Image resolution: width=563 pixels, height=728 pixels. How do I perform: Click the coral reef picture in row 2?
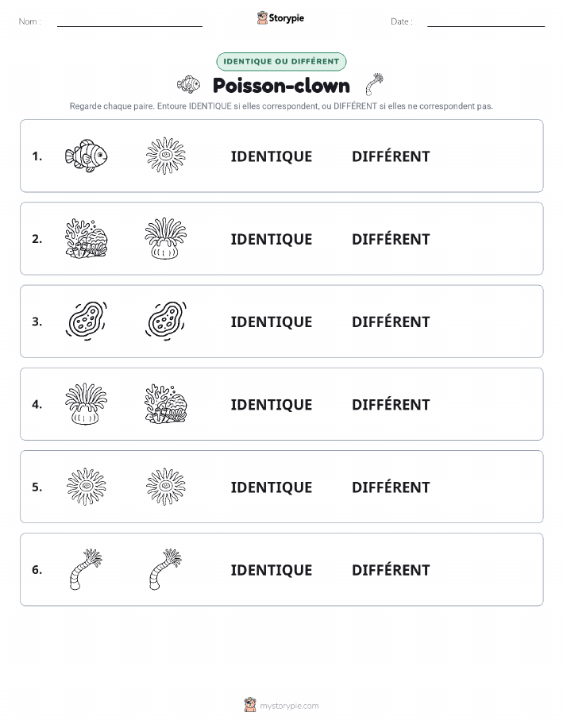(x=87, y=239)
